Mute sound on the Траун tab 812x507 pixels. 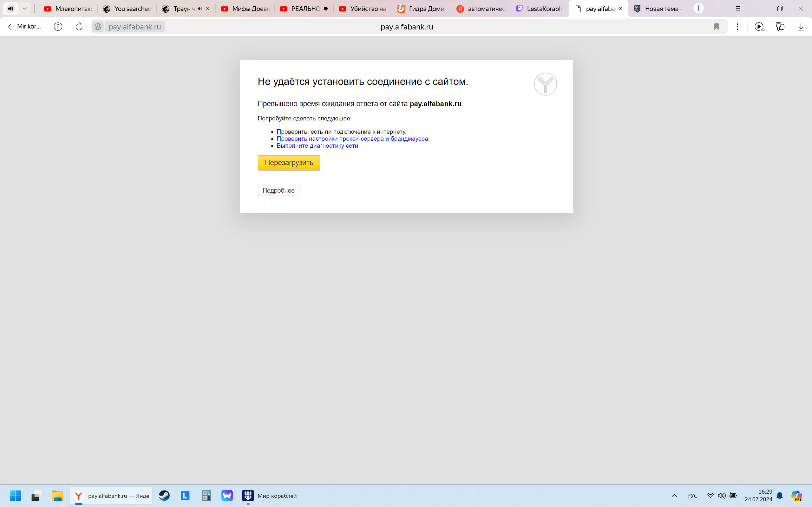[200, 9]
